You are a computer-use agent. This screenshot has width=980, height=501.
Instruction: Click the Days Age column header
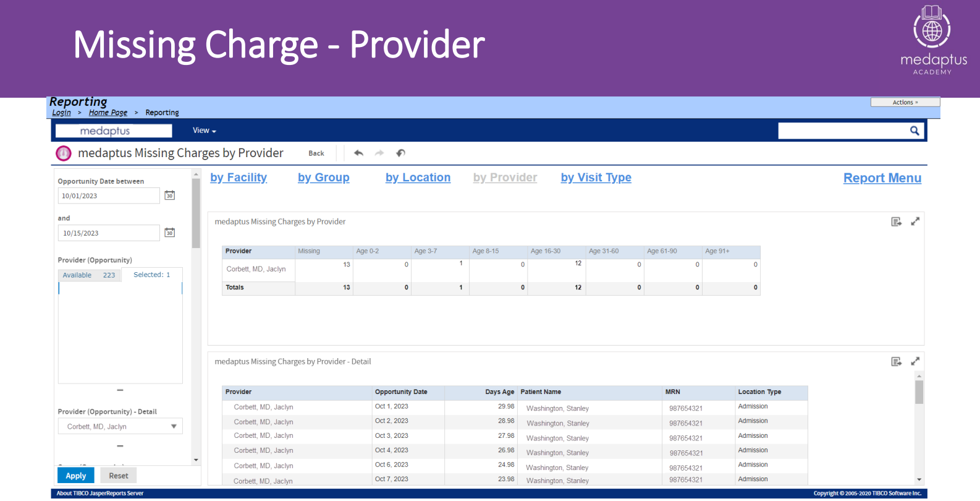click(x=500, y=392)
